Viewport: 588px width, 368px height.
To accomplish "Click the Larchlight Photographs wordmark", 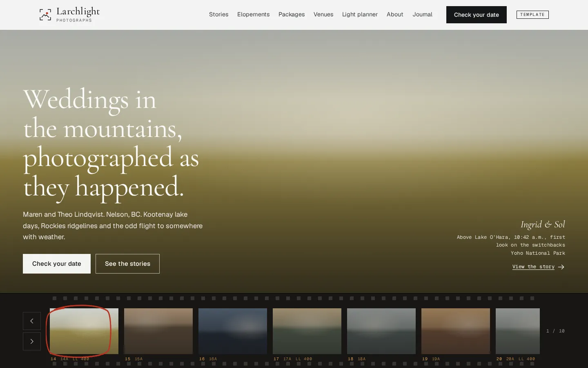I will click(x=78, y=14).
